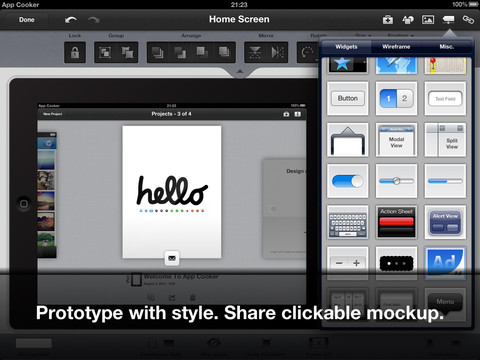
Task: Group the selected elements
Action: pyautogui.click(x=105, y=52)
